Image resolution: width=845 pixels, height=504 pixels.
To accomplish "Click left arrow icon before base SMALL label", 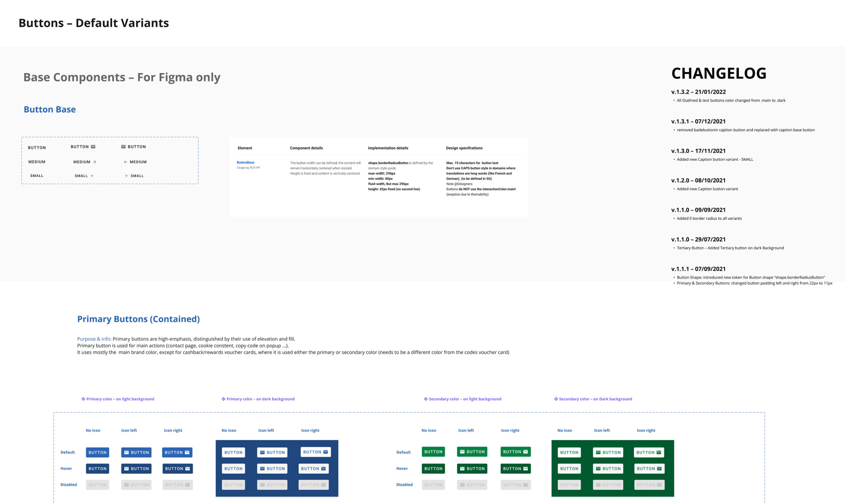I will click(127, 176).
